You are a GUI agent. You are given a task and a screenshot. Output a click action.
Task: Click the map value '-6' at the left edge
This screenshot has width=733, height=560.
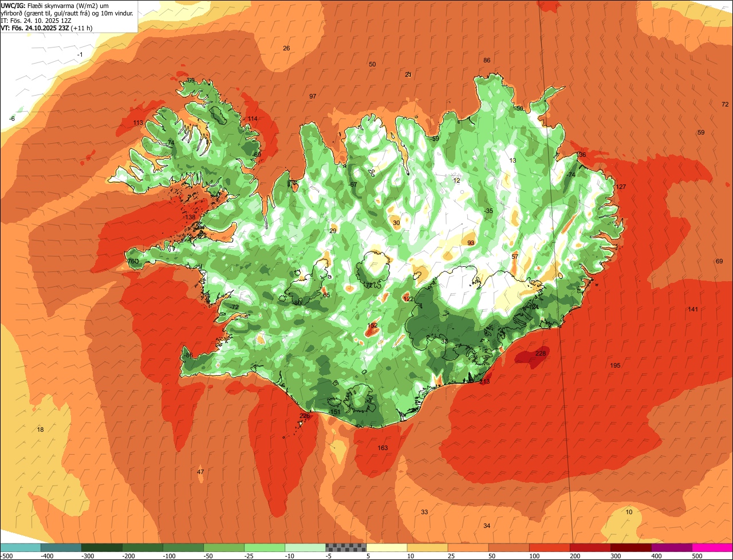12,119
